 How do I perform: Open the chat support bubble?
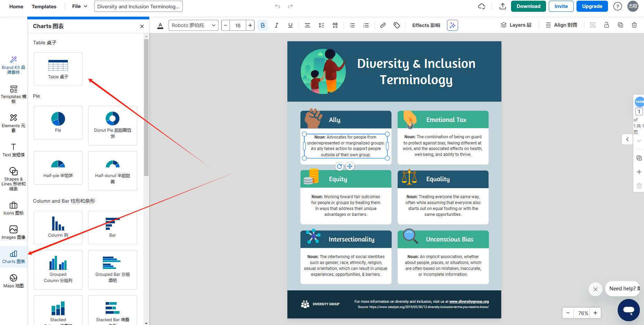tap(629, 310)
